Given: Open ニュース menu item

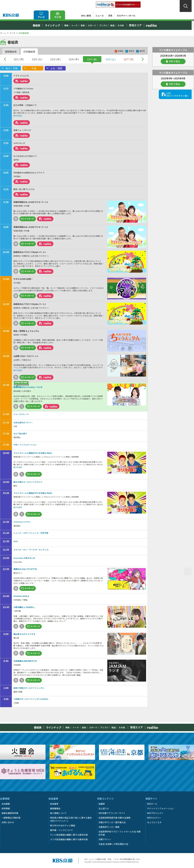Looking at the screenshot, I should click(x=99, y=16).
